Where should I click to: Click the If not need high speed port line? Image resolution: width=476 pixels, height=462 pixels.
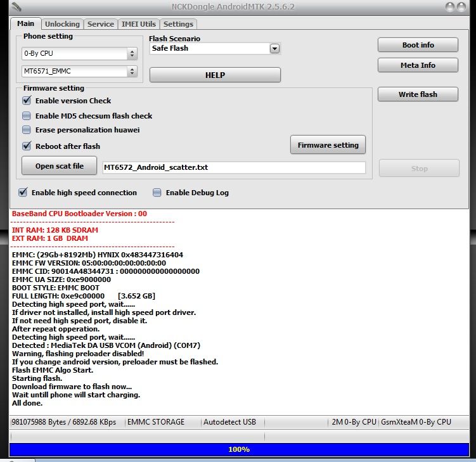click(x=79, y=321)
